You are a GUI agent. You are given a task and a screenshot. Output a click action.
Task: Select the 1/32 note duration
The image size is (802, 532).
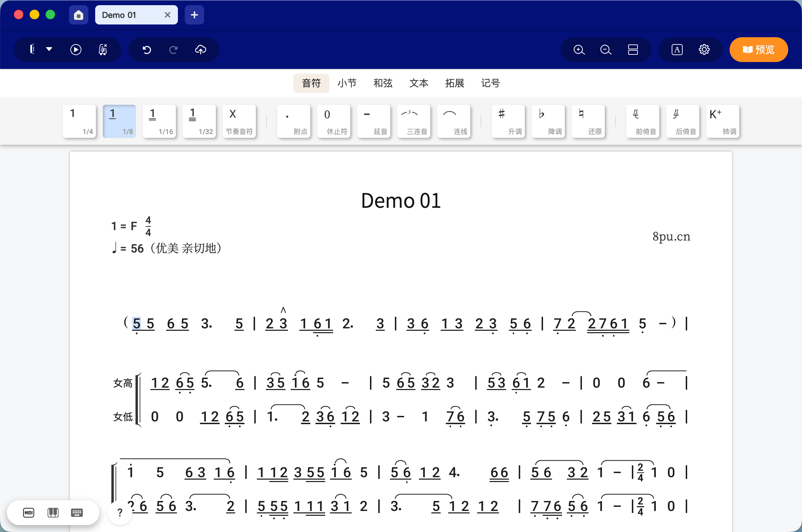click(199, 121)
